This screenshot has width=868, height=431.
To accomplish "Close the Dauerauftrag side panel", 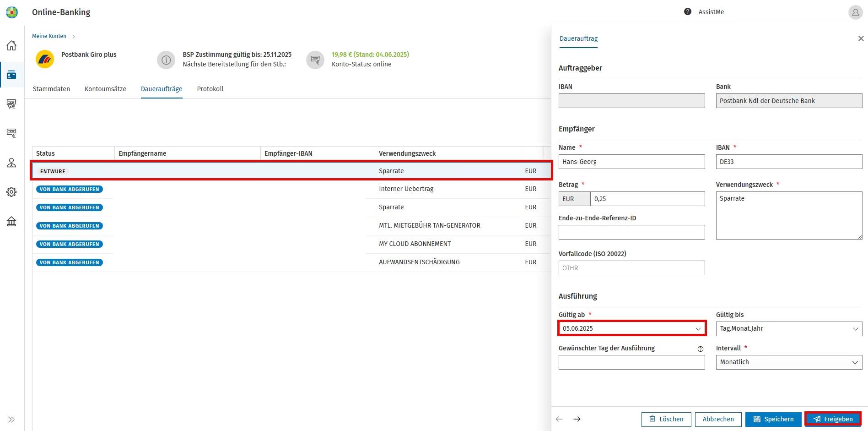I will point(861,38).
